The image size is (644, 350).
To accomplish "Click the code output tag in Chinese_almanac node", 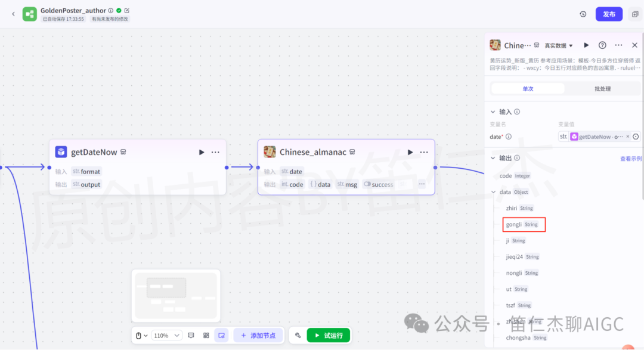I will pyautogui.click(x=292, y=184).
